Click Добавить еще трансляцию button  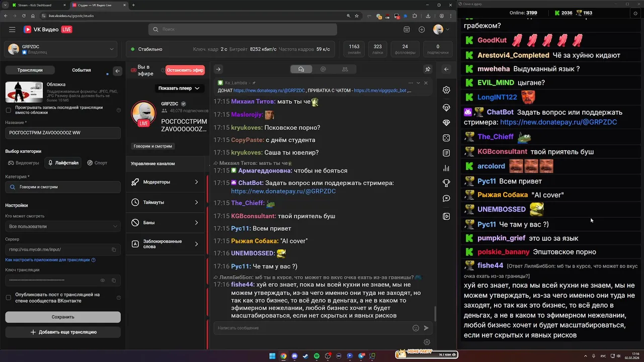(63, 332)
